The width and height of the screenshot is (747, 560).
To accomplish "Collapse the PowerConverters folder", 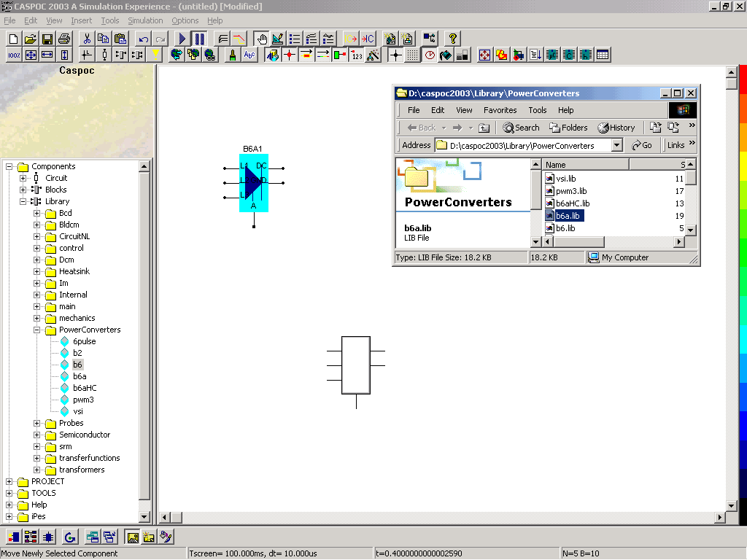I will (36, 330).
